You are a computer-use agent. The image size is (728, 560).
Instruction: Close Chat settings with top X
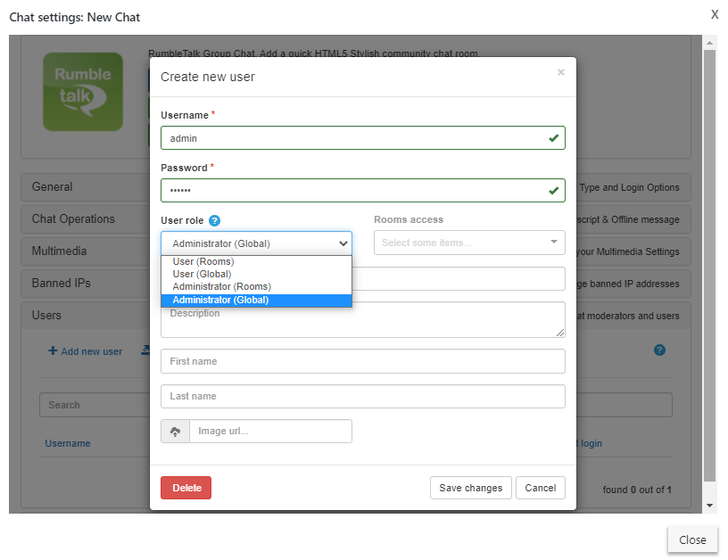click(715, 14)
